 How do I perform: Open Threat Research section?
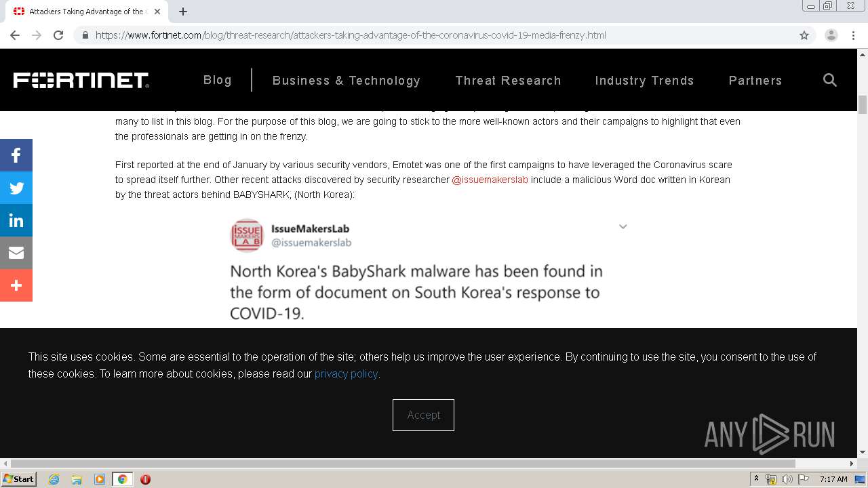[508, 81]
